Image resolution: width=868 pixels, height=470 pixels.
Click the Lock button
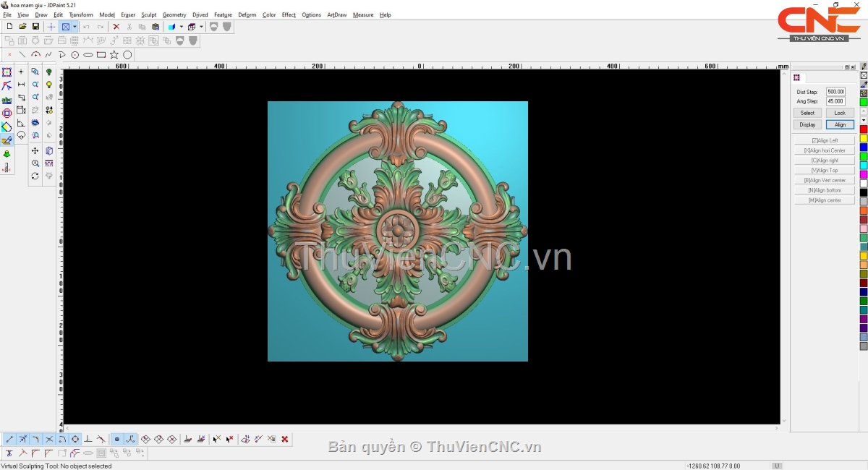pyautogui.click(x=840, y=113)
